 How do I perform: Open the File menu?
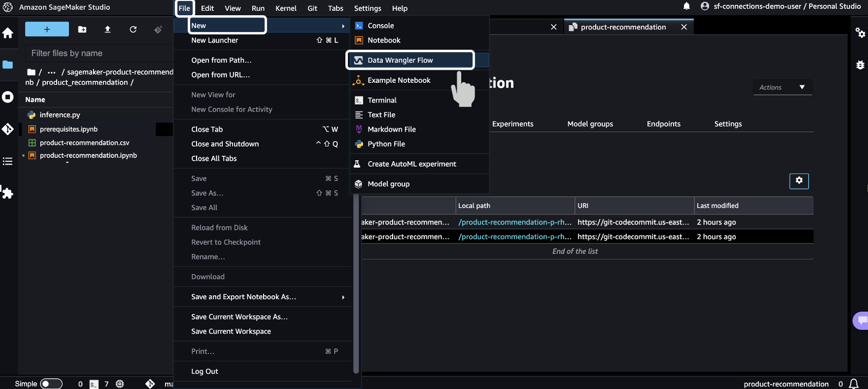pos(184,8)
